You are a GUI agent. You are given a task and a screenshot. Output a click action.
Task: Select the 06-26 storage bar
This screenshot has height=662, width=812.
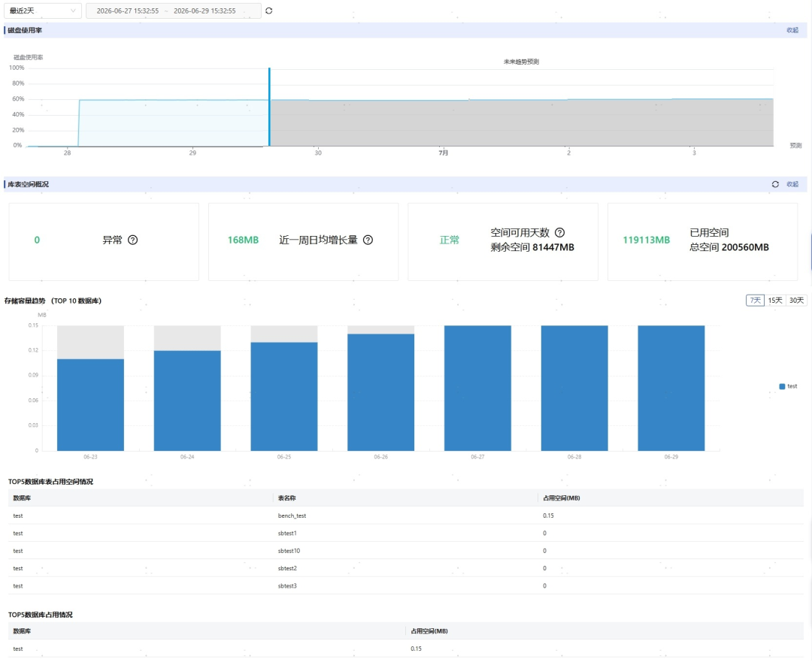[x=380, y=392]
